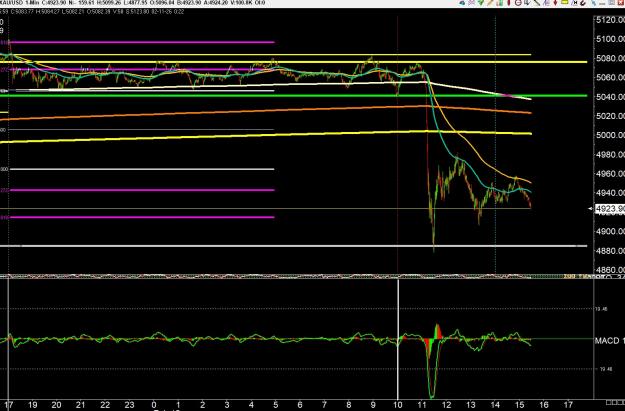Image resolution: width=625 pixels, height=411 pixels.
Task: Click the 4960.00 price axis label
Action: [610, 174]
